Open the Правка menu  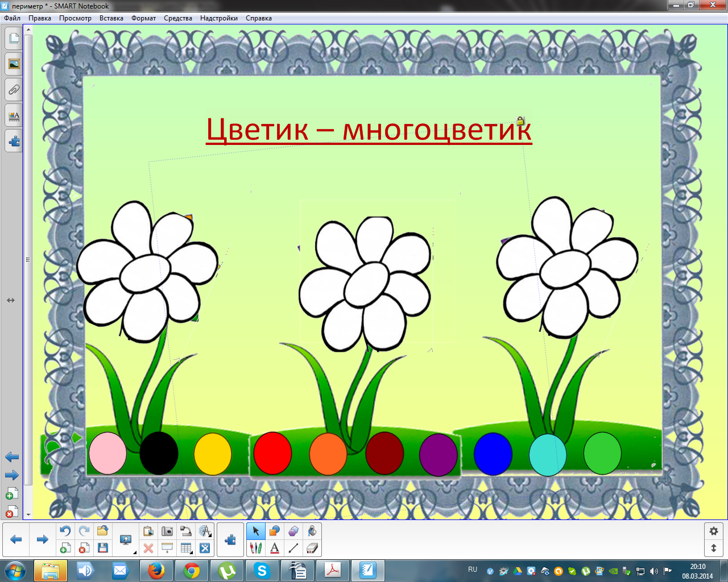40,18
